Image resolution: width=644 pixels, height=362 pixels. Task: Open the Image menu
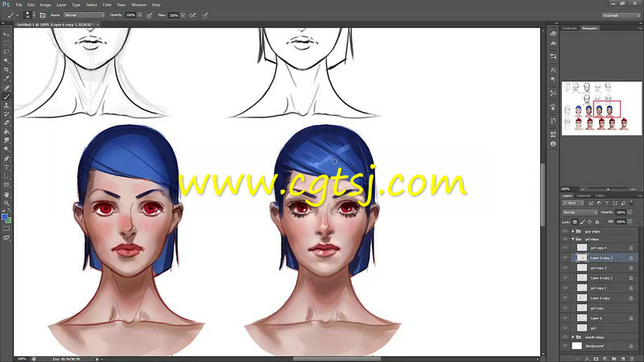click(x=45, y=5)
